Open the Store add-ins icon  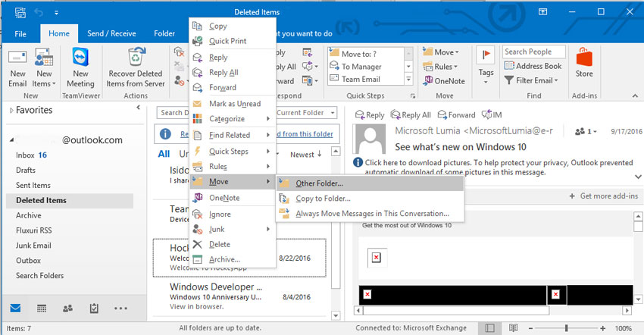584,64
